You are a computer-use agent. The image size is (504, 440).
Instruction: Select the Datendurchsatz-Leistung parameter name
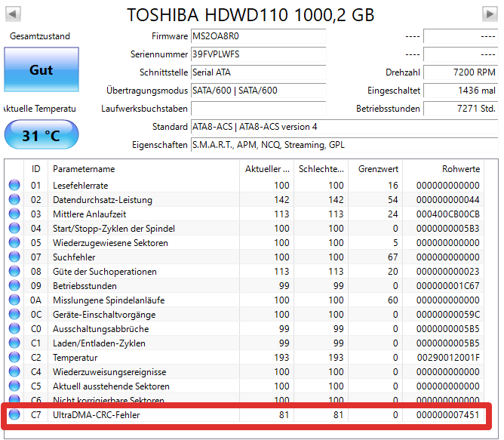point(103,200)
